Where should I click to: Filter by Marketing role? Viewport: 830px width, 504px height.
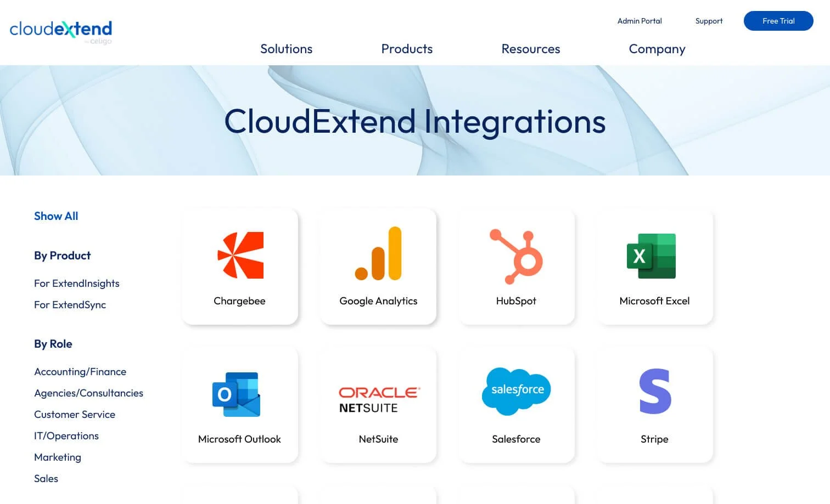pyautogui.click(x=58, y=457)
